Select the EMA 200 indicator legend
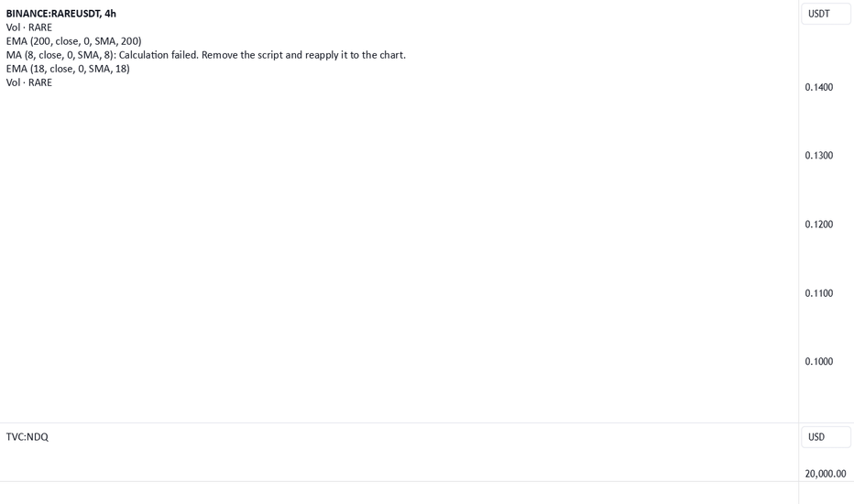Screen dimensions: 854x504 73,41
